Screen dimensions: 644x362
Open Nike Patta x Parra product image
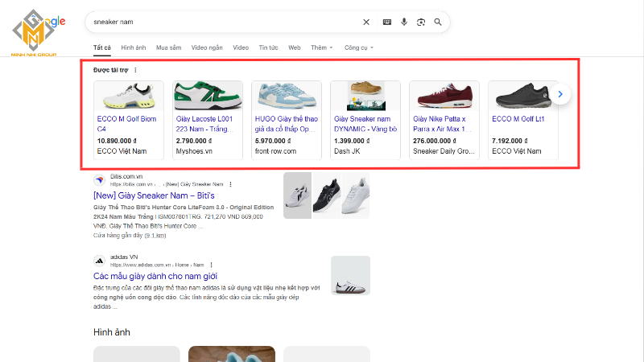click(x=444, y=96)
